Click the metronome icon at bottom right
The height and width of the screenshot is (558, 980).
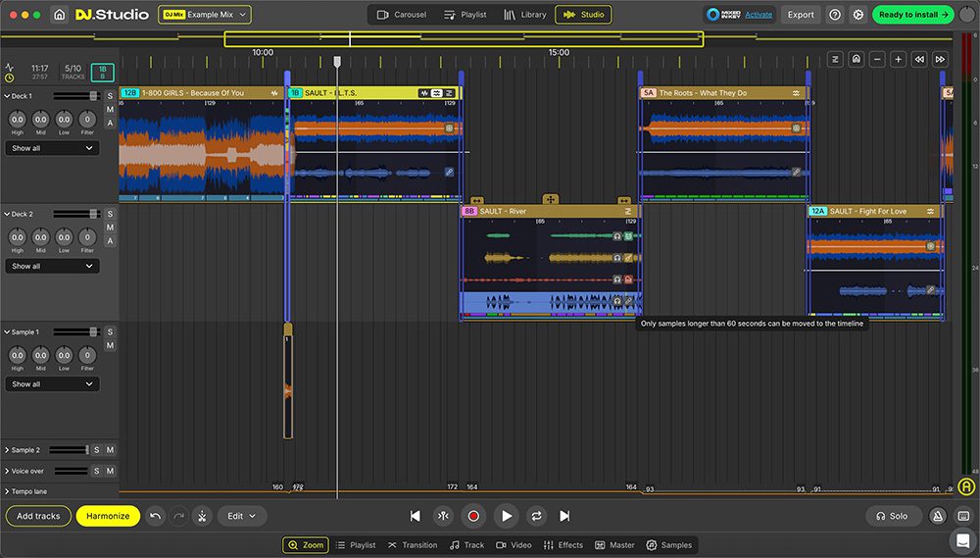coord(938,516)
